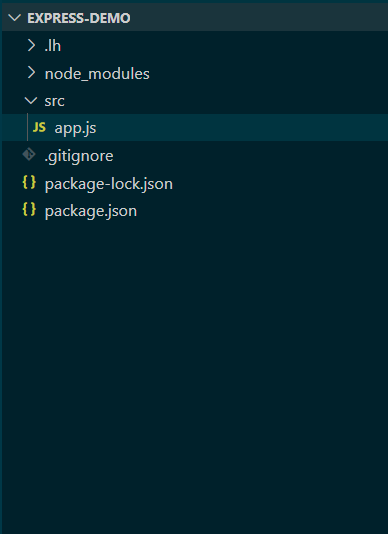The height and width of the screenshot is (534, 388).
Task: Expand the node_modules folder arrow
Action: click(x=31, y=73)
